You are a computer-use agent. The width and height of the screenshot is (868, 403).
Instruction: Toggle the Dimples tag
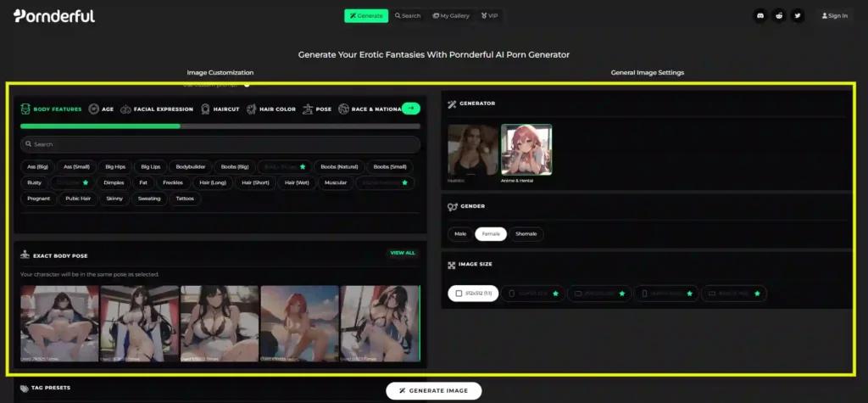pyautogui.click(x=114, y=182)
